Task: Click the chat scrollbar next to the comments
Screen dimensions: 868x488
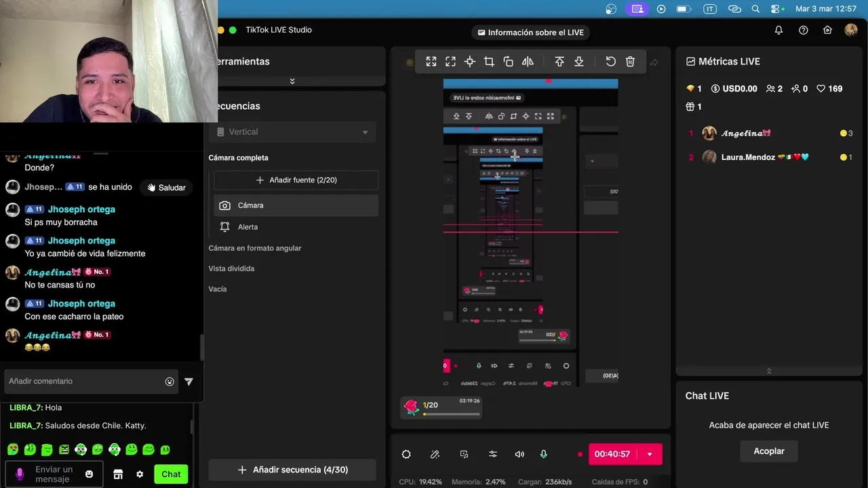Action: tap(201, 348)
